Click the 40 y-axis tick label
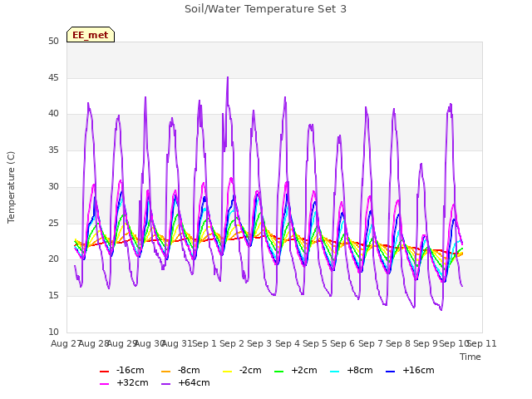The image size is (532, 399). (x=53, y=114)
